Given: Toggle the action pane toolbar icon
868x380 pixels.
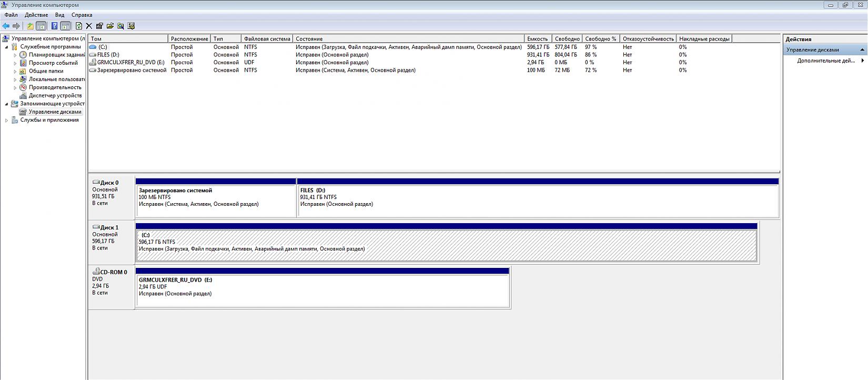Looking at the screenshot, I should pyautogui.click(x=65, y=26).
